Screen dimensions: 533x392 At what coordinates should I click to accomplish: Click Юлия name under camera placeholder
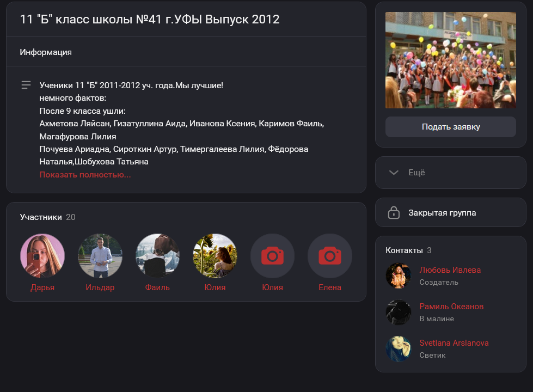coord(272,287)
